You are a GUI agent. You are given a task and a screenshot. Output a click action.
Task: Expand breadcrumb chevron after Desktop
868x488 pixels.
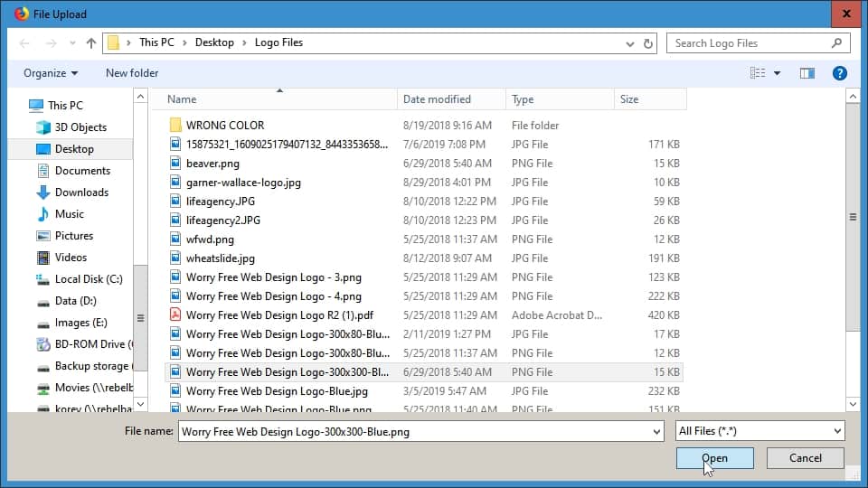pyautogui.click(x=244, y=43)
